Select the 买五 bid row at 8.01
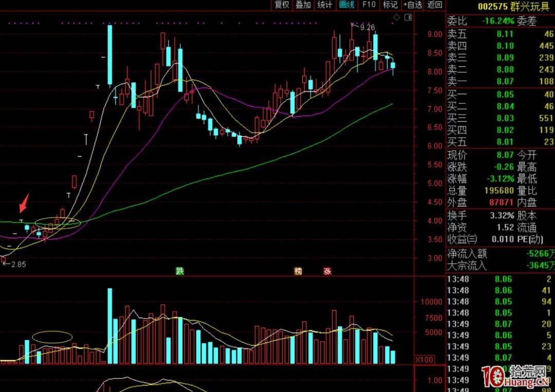The width and height of the screenshot is (555, 392). click(x=500, y=142)
